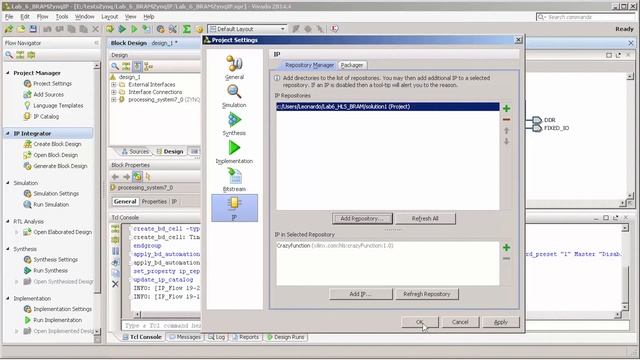
Task: Click the Refresh Repository button
Action: pos(427,294)
